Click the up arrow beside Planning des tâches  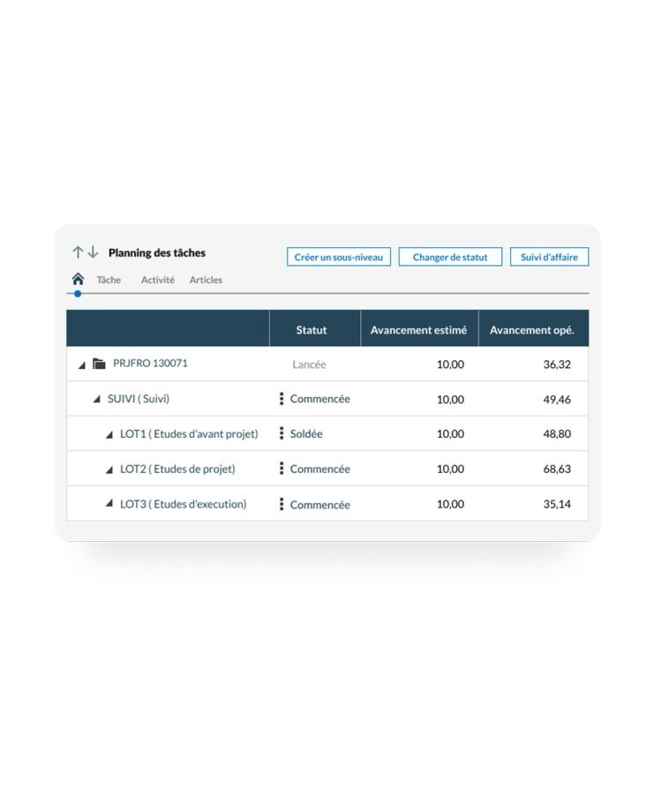[x=78, y=252]
